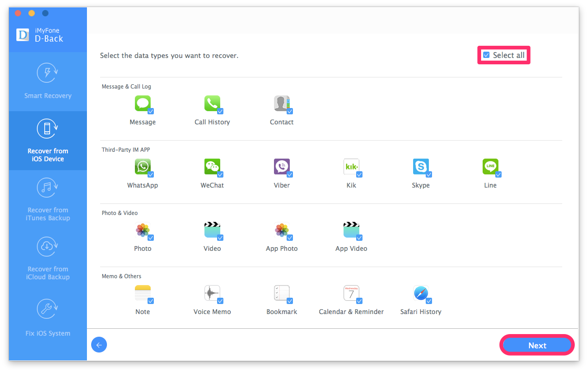Click the Third-Party IM APP heading
This screenshot has height=372, width=588.
click(x=125, y=150)
